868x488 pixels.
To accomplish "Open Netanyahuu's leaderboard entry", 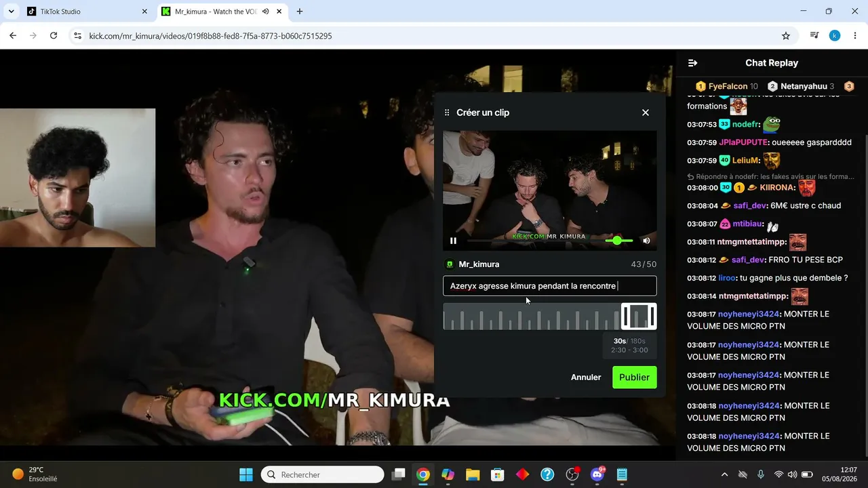I will tap(801, 86).
